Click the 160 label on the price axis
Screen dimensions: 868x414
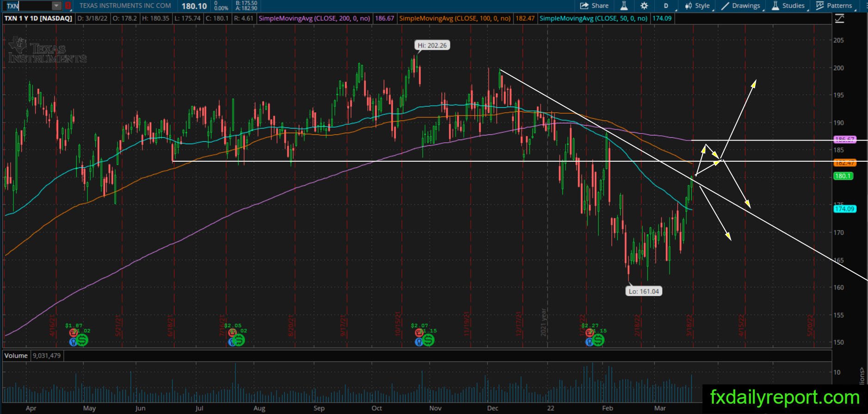[x=838, y=287]
